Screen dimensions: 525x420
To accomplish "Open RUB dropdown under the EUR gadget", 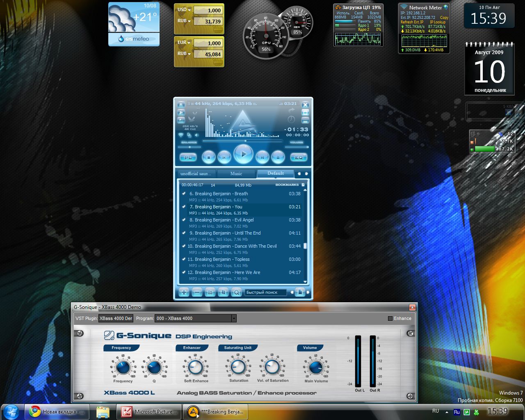I will (184, 54).
